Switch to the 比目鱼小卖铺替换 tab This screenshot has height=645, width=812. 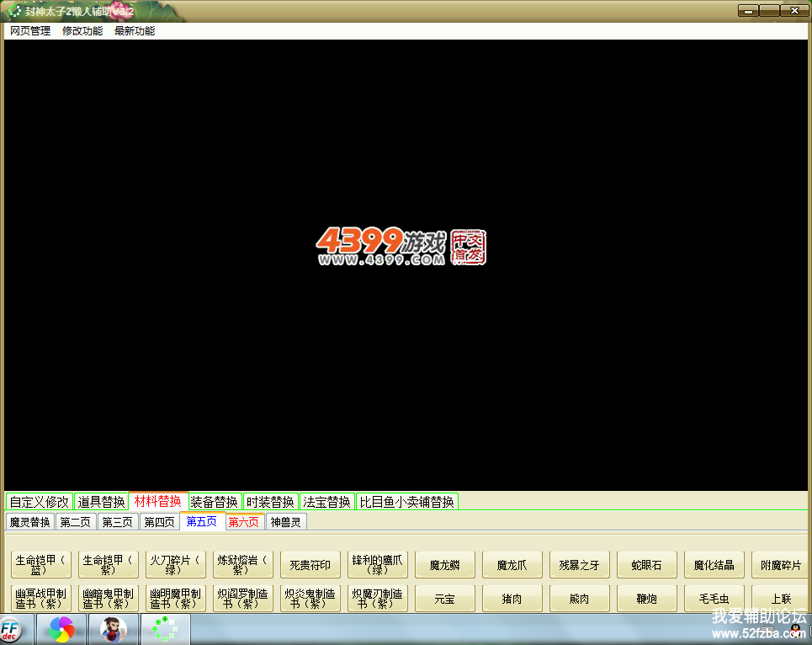(407, 502)
